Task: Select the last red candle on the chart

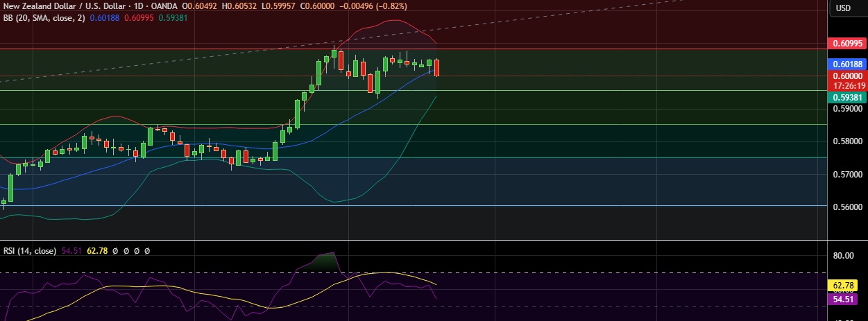Action: 436,67
